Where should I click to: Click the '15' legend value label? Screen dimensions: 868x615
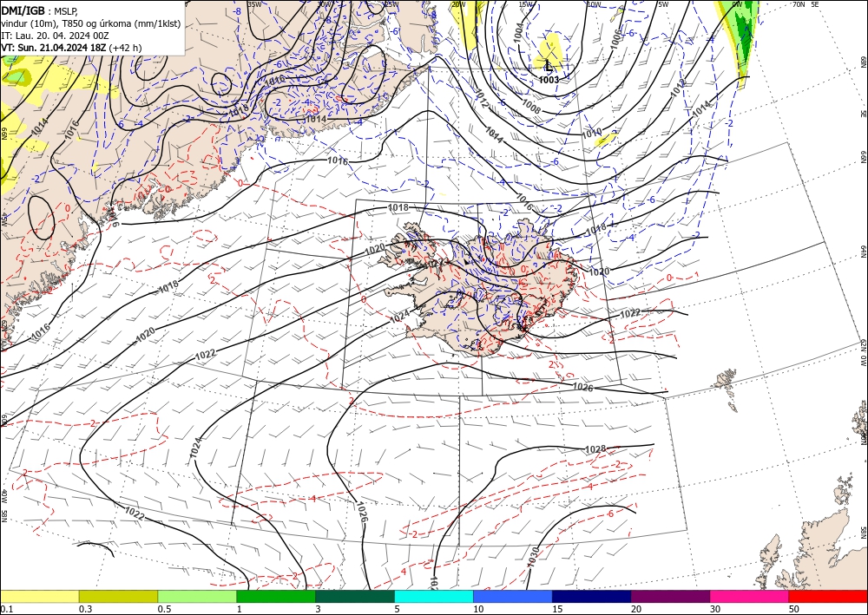(x=557, y=609)
